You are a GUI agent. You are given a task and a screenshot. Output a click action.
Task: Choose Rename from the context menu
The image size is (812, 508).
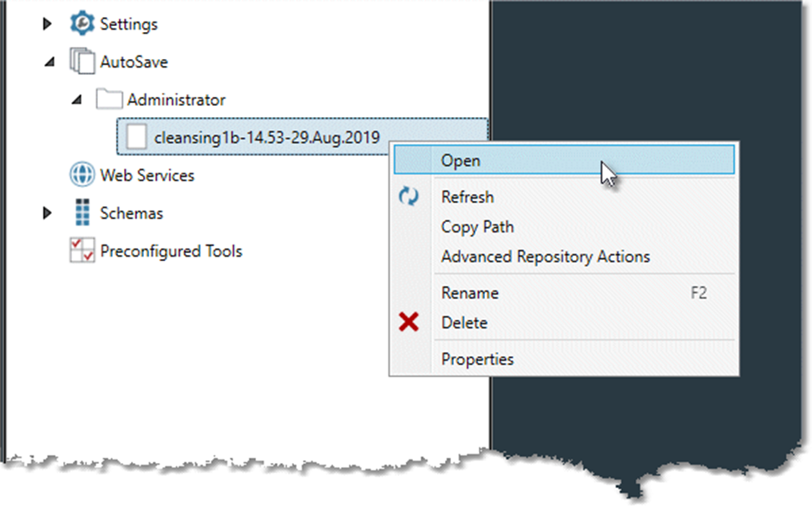tap(469, 293)
